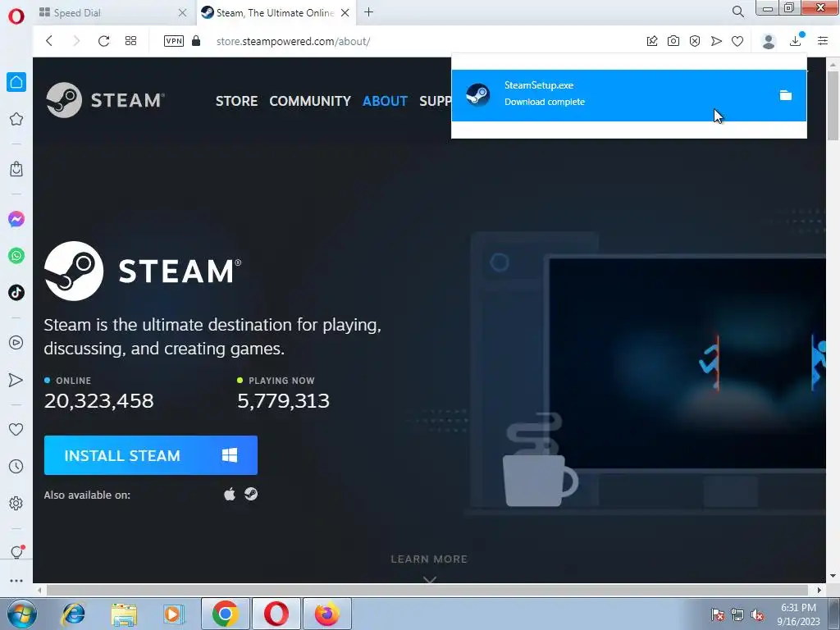Image resolution: width=840 pixels, height=630 pixels.
Task: Close the Steam tab
Action: point(345,13)
